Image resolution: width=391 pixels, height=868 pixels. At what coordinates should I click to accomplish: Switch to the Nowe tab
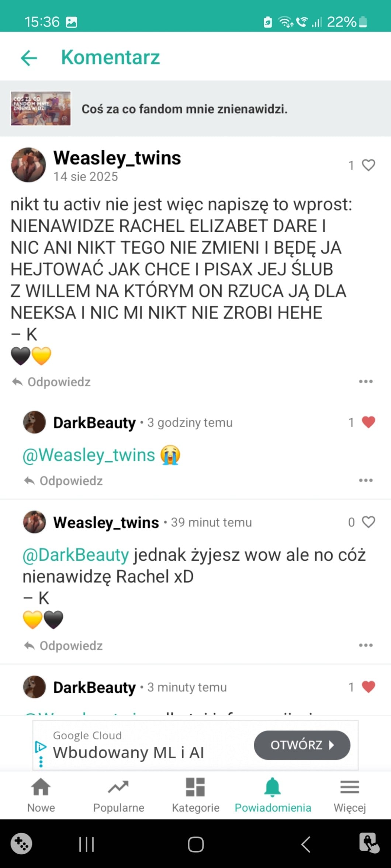coord(41,795)
